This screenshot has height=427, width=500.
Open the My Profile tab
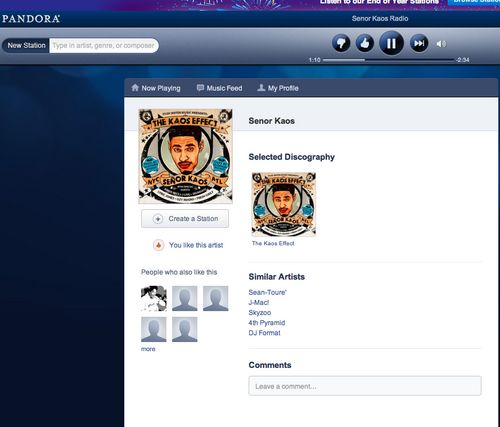pyautogui.click(x=278, y=88)
